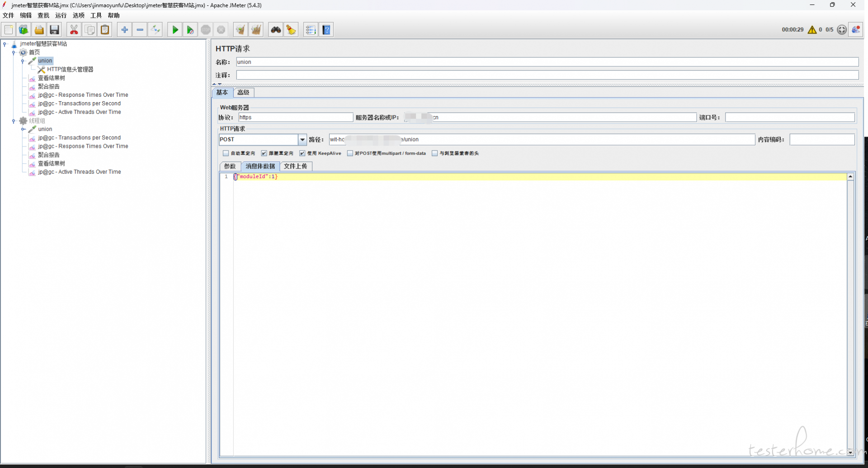The width and height of the screenshot is (868, 468).
Task: Collapse the 首页 thread group node
Action: (x=14, y=52)
